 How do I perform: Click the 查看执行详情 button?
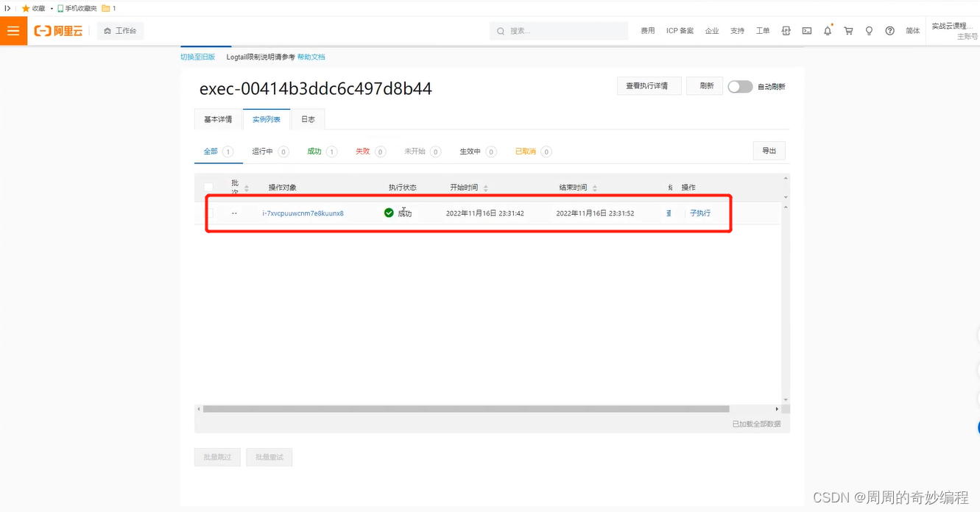(x=648, y=85)
